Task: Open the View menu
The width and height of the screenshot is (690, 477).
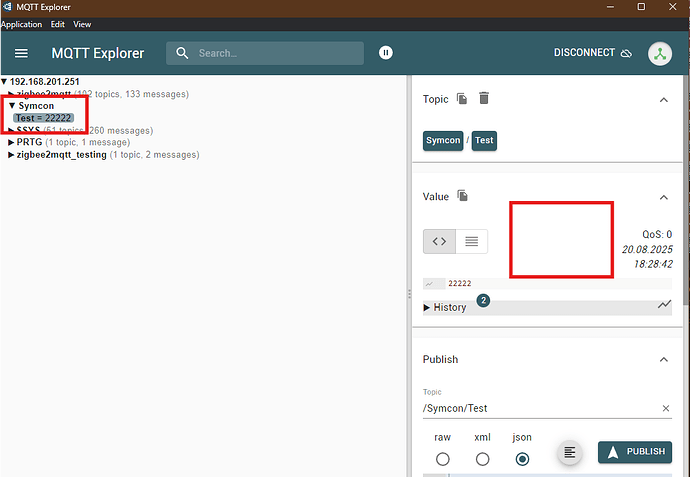Action: click(x=82, y=24)
